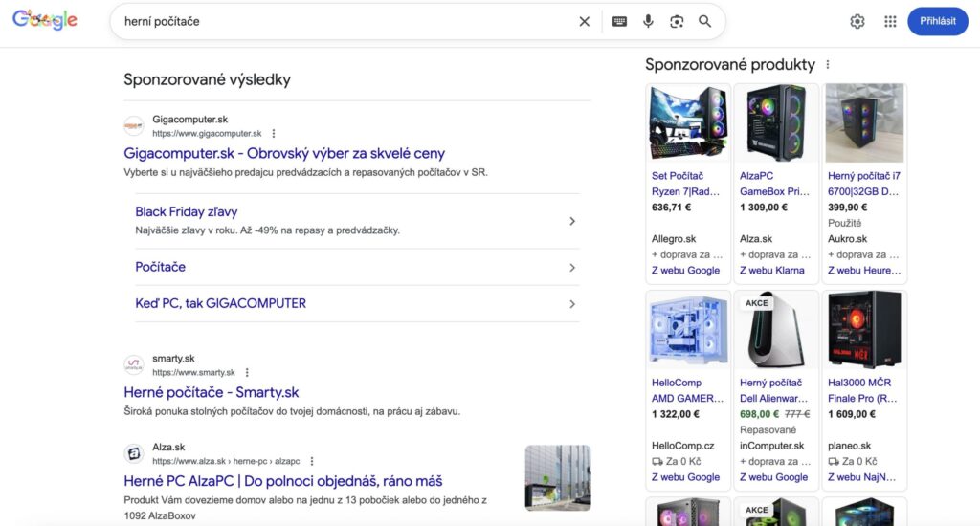Click the Alza building thumbnail image
The height and width of the screenshot is (526, 980).
coord(558,478)
